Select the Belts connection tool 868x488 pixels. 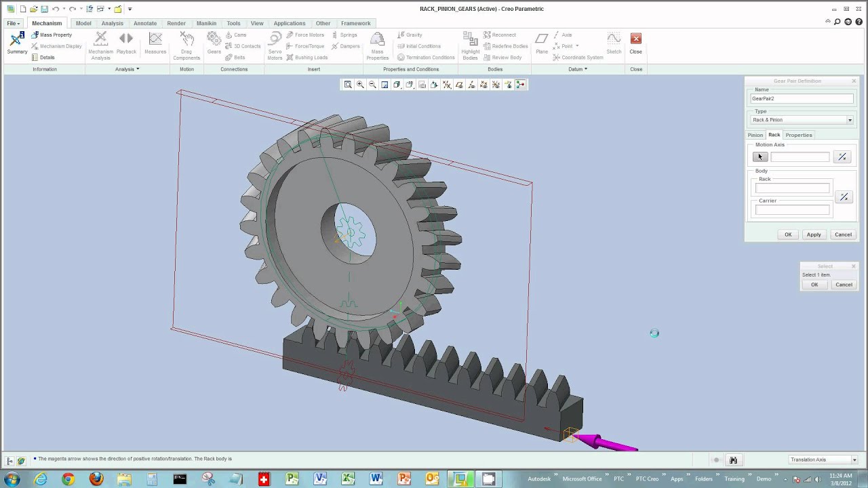point(235,58)
